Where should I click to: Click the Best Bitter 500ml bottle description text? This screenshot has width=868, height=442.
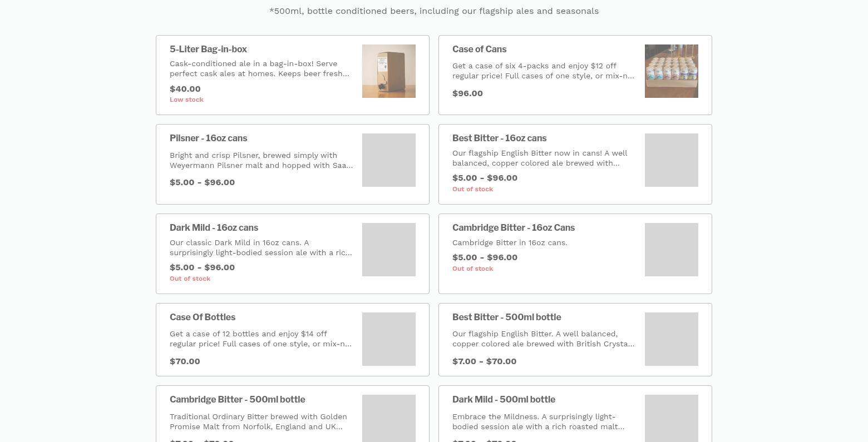[x=543, y=339]
